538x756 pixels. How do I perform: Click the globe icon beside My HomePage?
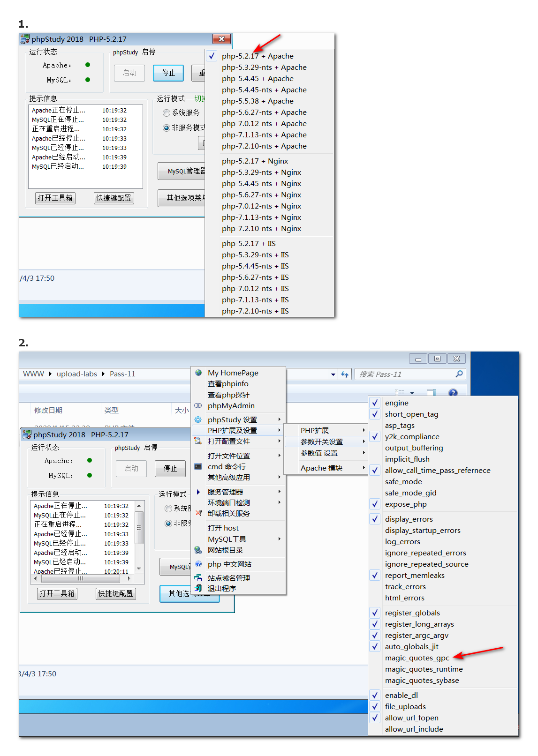198,373
